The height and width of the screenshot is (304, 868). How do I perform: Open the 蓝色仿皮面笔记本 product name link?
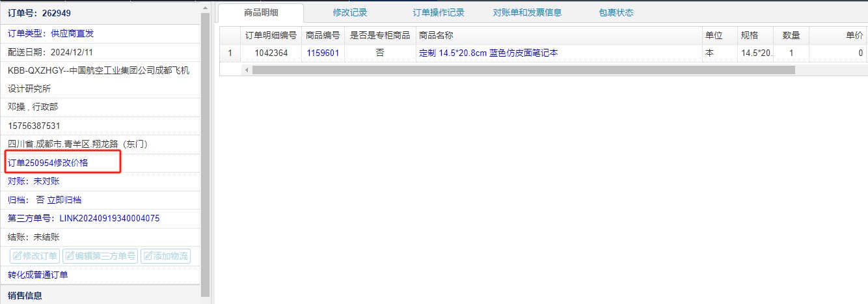point(489,53)
